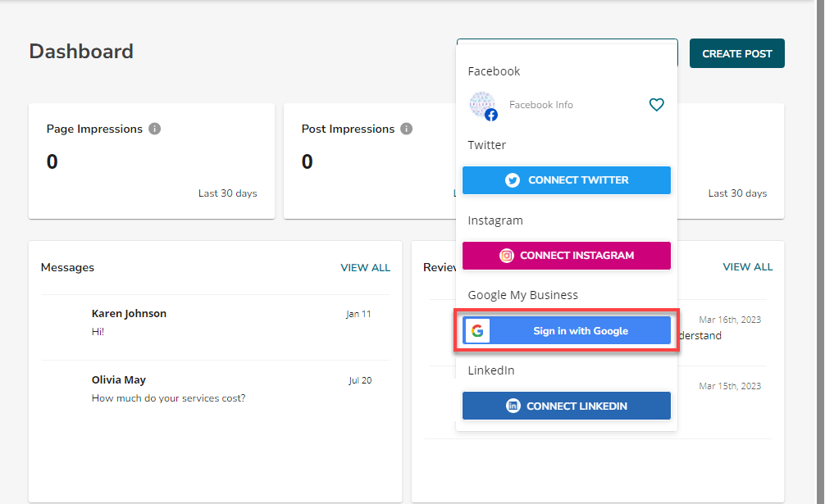Open VIEW ALL in Reviews panel
825x504 pixels.
pos(748,267)
